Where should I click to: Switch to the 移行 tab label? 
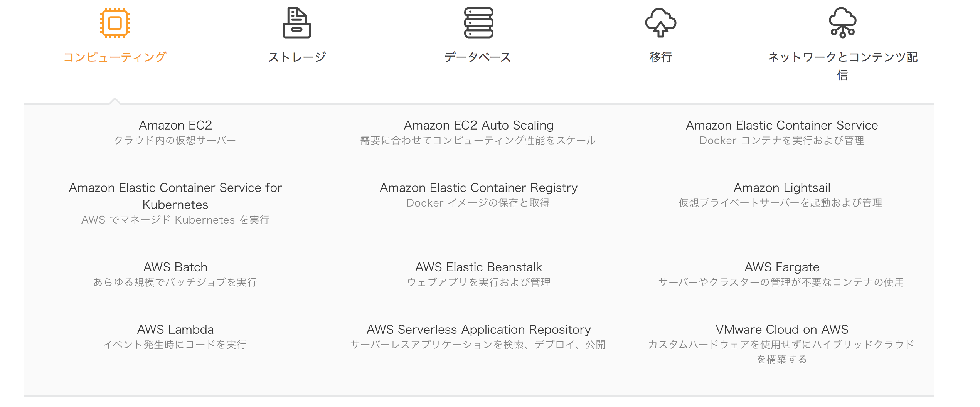coord(660,57)
